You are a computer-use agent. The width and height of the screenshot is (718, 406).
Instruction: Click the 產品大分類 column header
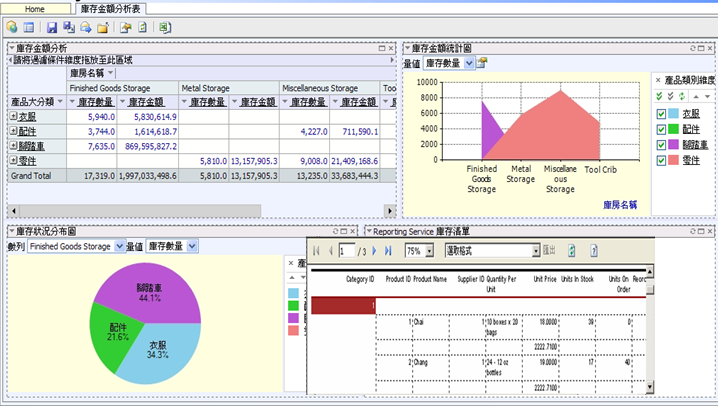[x=33, y=101]
